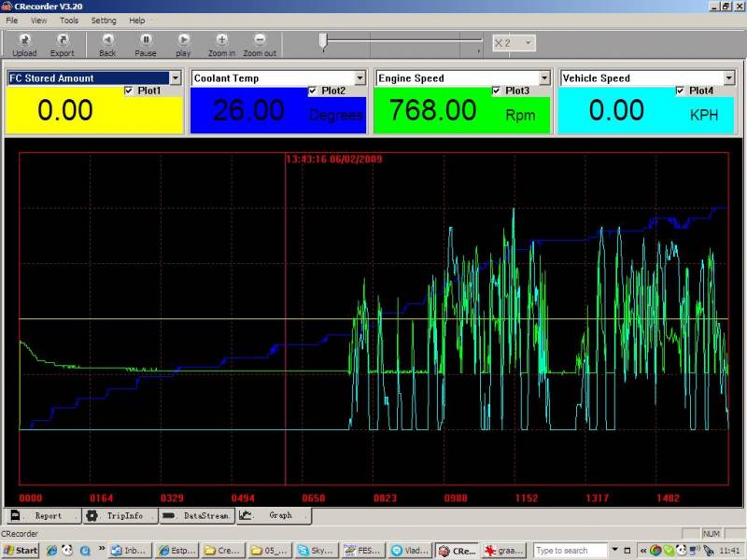Screen dimensions: 747x560
Task: Toggle the Plot1 checkbox
Action: pyautogui.click(x=129, y=91)
